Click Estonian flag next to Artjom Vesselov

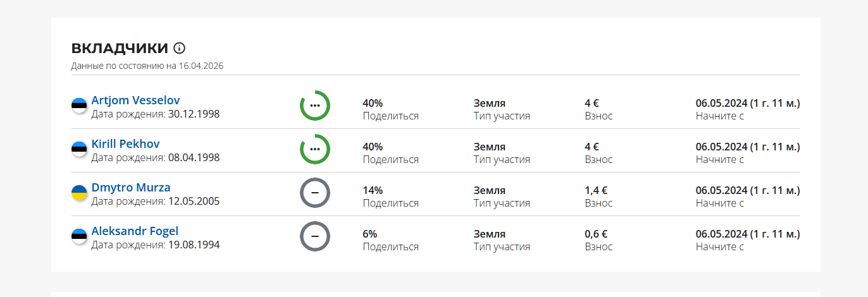pos(79,106)
